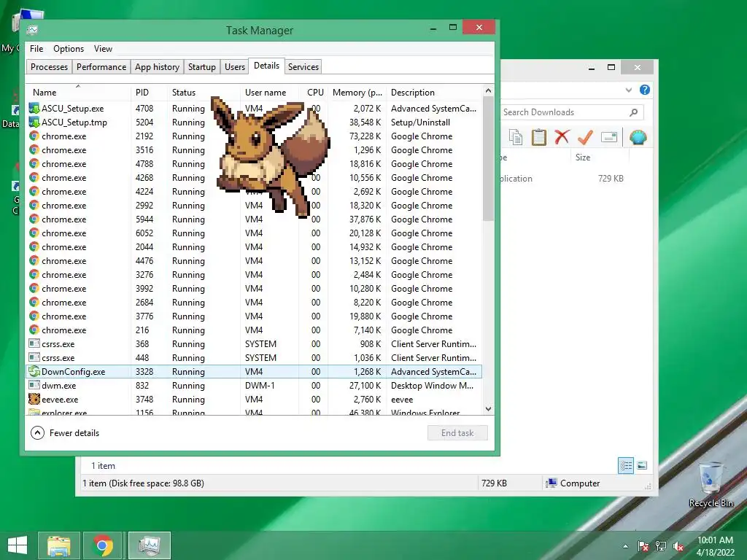This screenshot has width=747, height=560.
Task: Click Action Center flag in system tray
Action: click(x=643, y=546)
